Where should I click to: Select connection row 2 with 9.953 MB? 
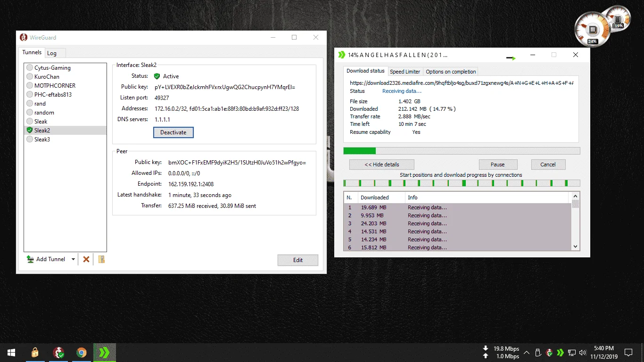coord(457,215)
